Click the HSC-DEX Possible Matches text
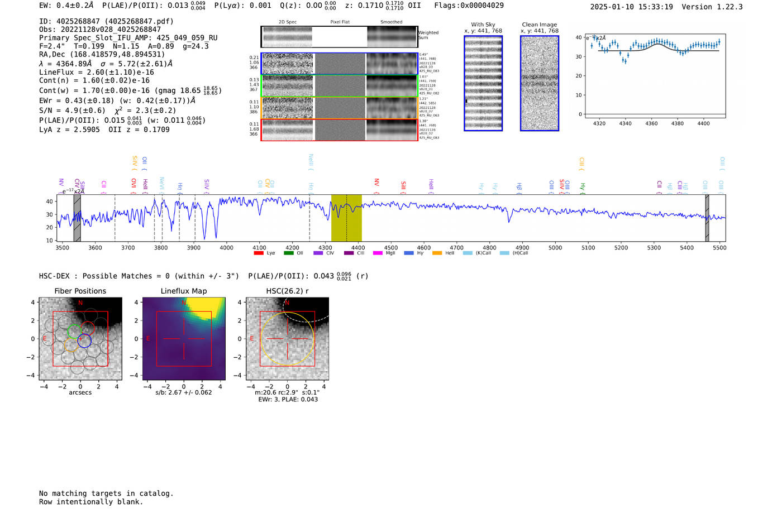 [139, 276]
